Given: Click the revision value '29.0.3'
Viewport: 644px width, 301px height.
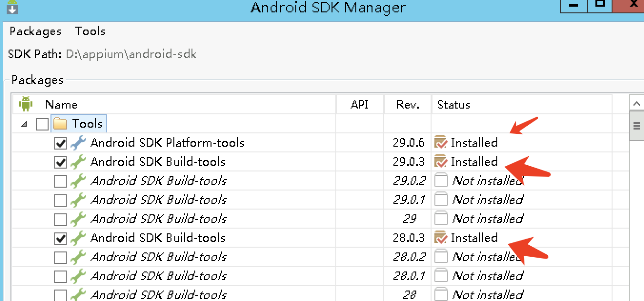Looking at the screenshot, I should point(409,161).
